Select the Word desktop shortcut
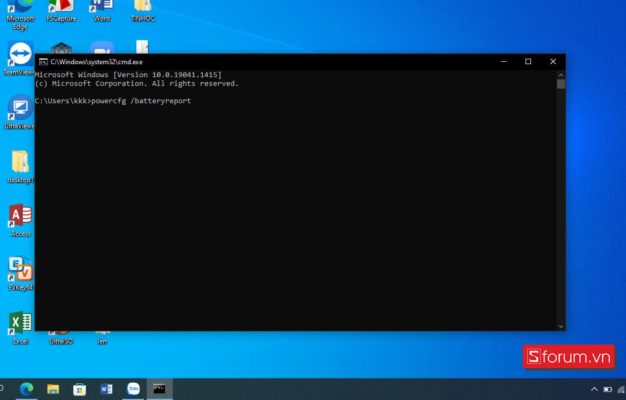Screen dimensions: 626x400 click(101, 8)
